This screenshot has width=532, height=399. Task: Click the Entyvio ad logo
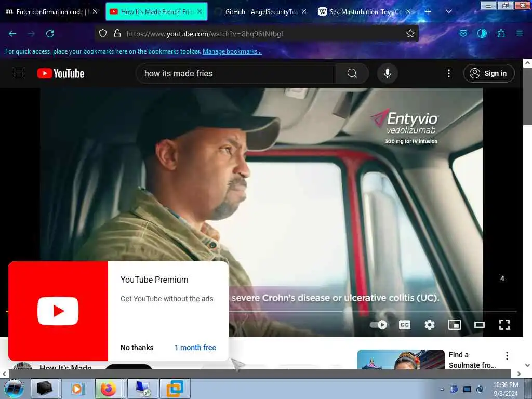pos(405,126)
